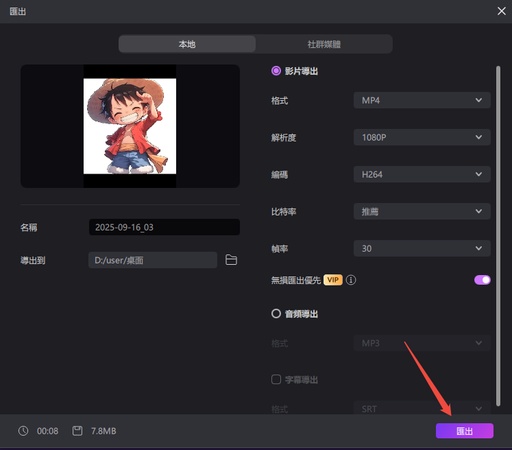
Task: Expand the 1080P resolution dropdown
Action: [x=422, y=137]
